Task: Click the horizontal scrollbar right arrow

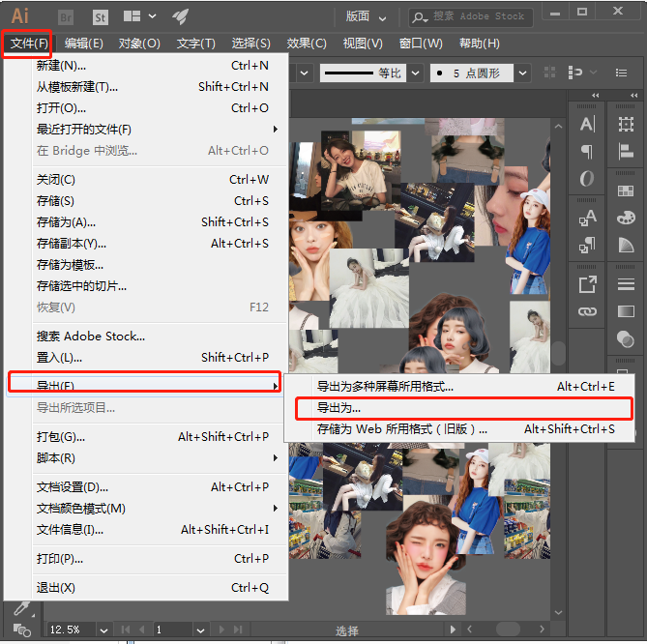Action: (542, 629)
